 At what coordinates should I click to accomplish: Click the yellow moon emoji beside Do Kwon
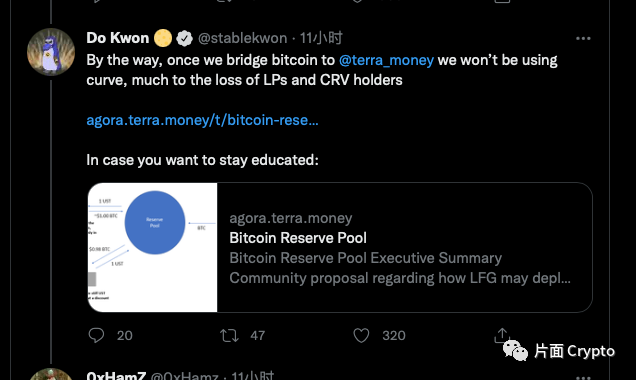(x=163, y=38)
